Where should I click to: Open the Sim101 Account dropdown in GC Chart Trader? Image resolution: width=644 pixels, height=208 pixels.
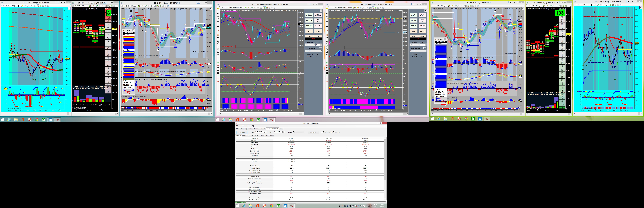click(x=310, y=45)
